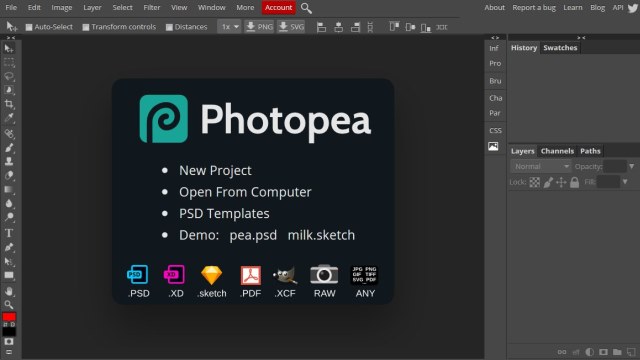Viewport: 640px width, 360px height.
Task: Open the Bru brush side panel
Action: point(495,81)
